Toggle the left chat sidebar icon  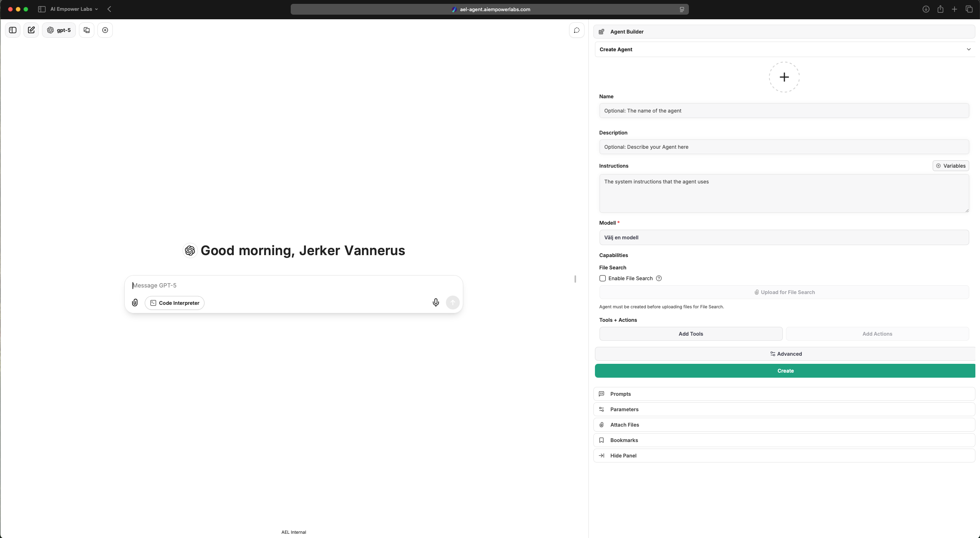pyautogui.click(x=13, y=30)
